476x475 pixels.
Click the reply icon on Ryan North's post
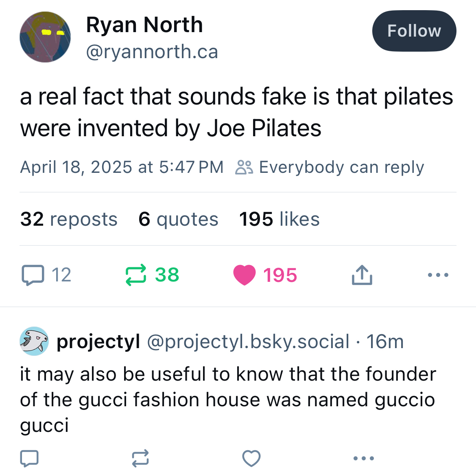point(33,275)
